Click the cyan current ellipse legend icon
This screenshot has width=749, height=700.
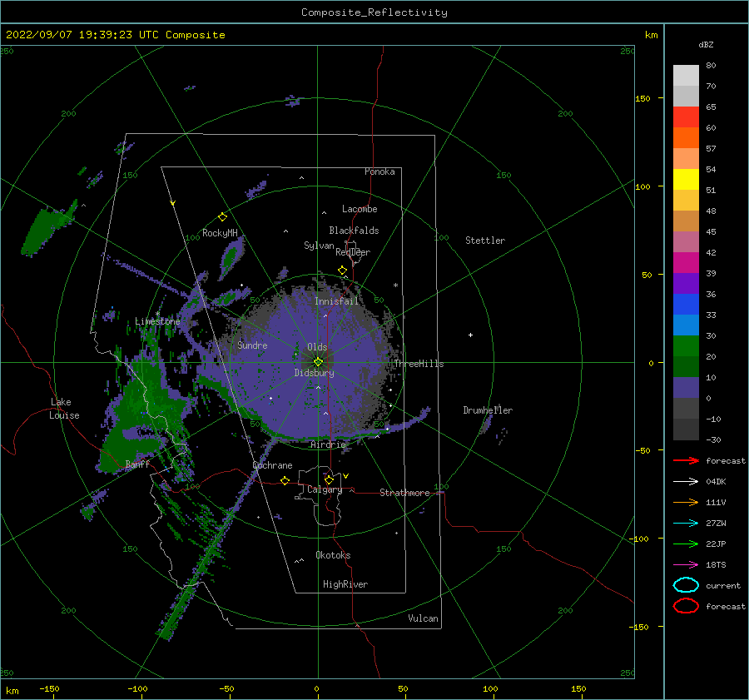pyautogui.click(x=686, y=585)
